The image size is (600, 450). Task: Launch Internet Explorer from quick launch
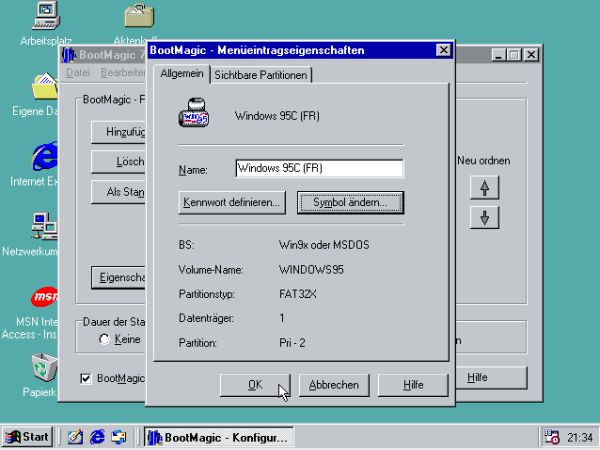tap(97, 437)
